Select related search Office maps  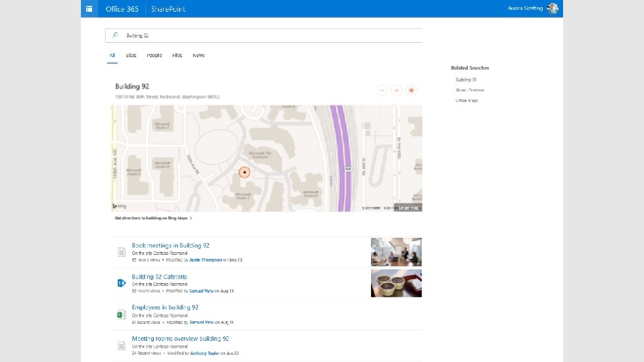[x=467, y=101]
